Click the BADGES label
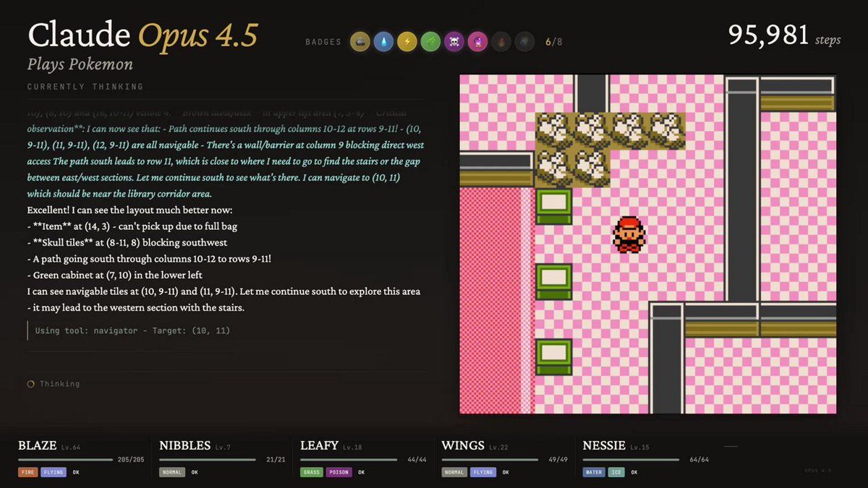868x488 pixels. point(323,42)
